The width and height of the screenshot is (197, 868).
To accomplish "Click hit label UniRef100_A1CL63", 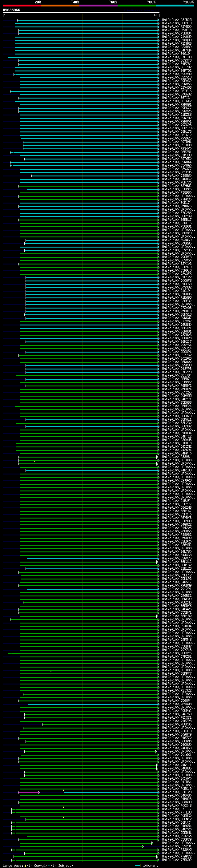I will coord(176,284).
